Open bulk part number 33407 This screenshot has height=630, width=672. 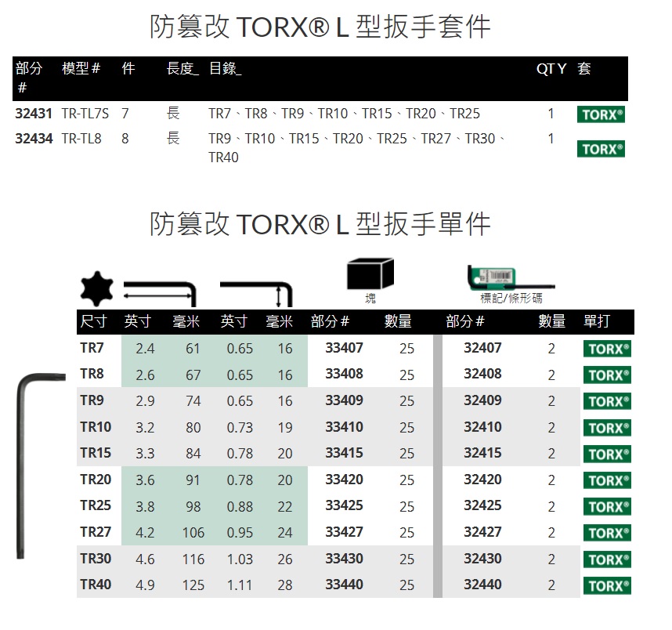click(x=344, y=348)
